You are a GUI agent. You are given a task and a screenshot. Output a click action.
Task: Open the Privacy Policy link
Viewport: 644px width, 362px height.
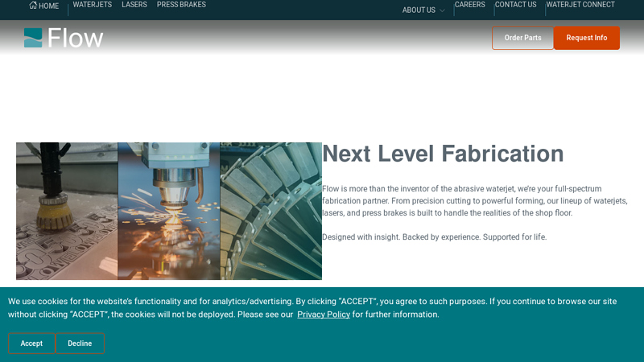click(324, 315)
